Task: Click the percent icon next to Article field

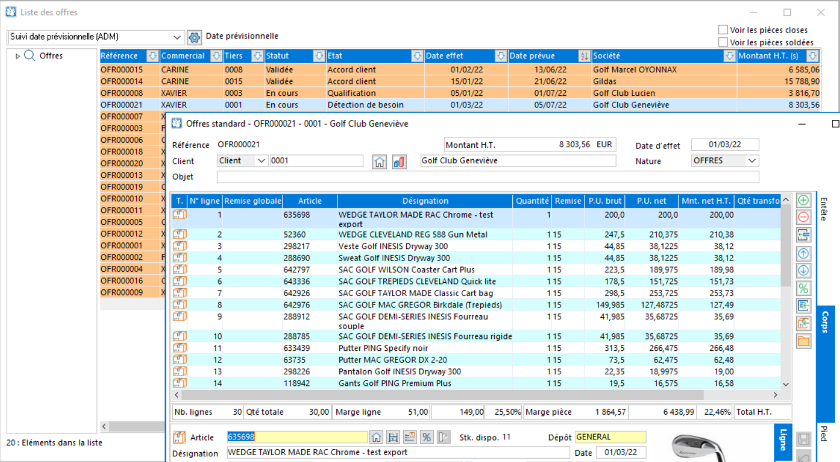Action: (426, 437)
